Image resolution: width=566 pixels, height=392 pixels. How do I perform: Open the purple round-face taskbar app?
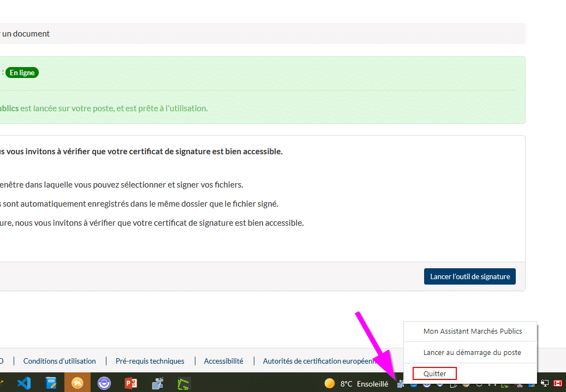point(104,383)
